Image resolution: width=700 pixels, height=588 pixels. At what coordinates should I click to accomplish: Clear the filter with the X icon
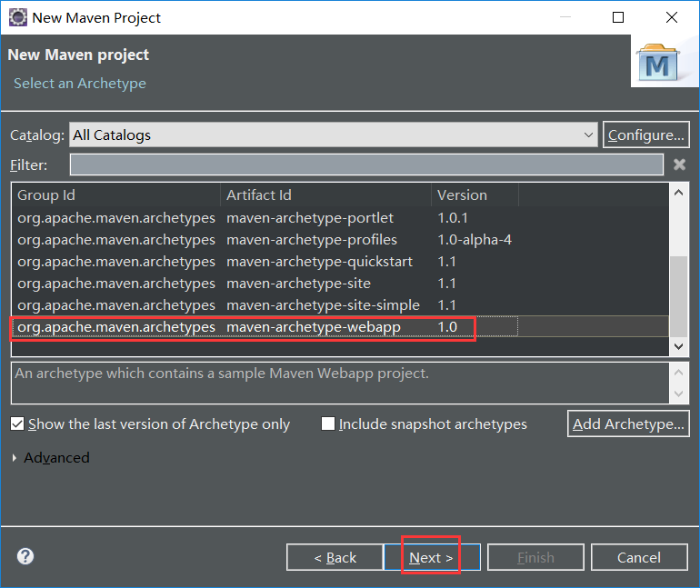coord(679,164)
